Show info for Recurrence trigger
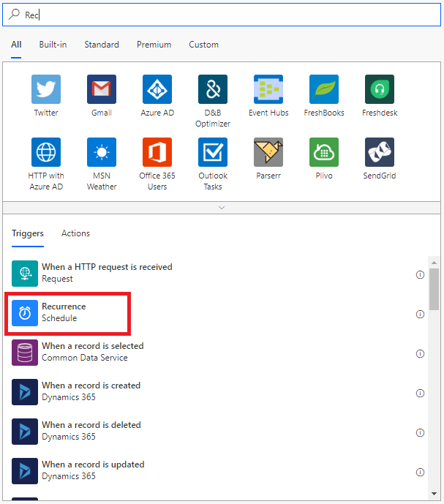Screen dimensions: 444x504 [x=420, y=315]
